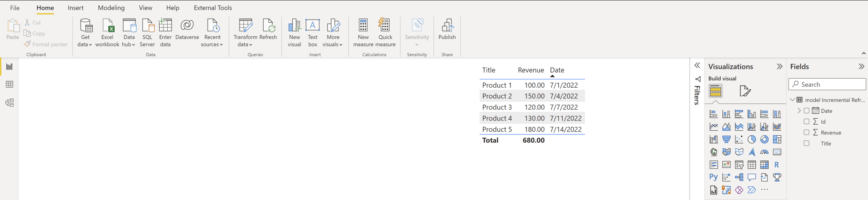Click the Quick measure button
This screenshot has height=200, width=868.
(385, 33)
